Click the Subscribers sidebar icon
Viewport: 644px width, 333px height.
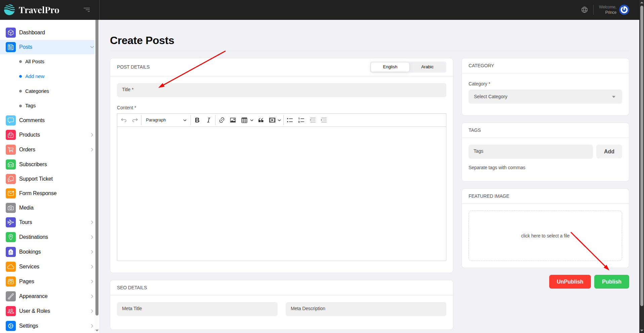[11, 164]
